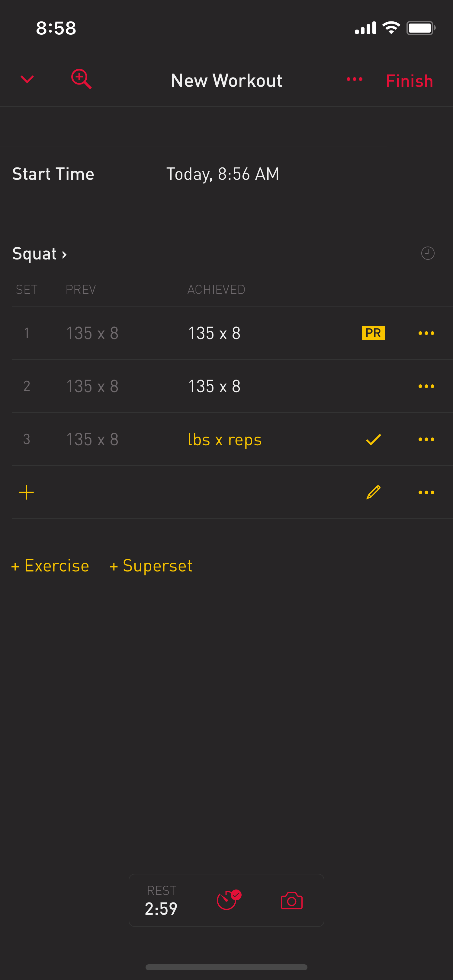
Task: Tap the pencil edit icon
Action: pos(373,492)
